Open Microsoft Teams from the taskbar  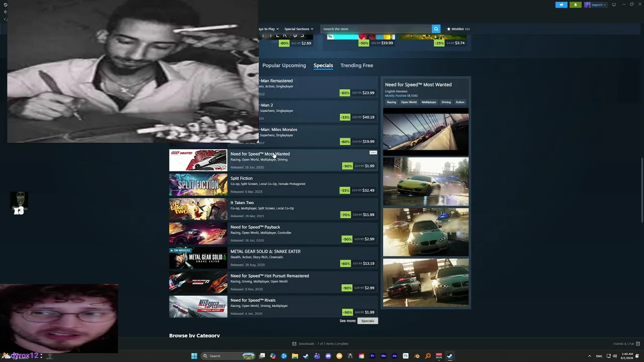317,356
